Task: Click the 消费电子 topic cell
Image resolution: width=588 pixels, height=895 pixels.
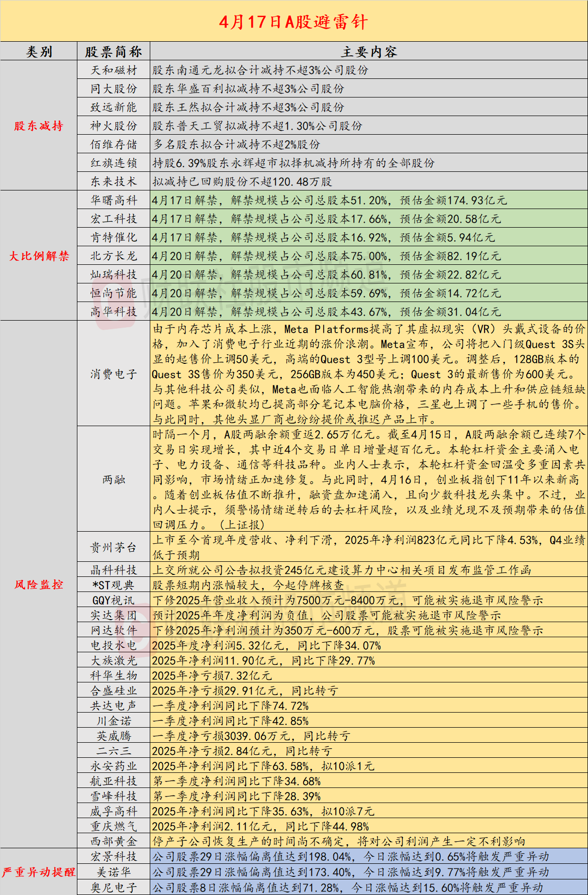Action: coord(114,374)
